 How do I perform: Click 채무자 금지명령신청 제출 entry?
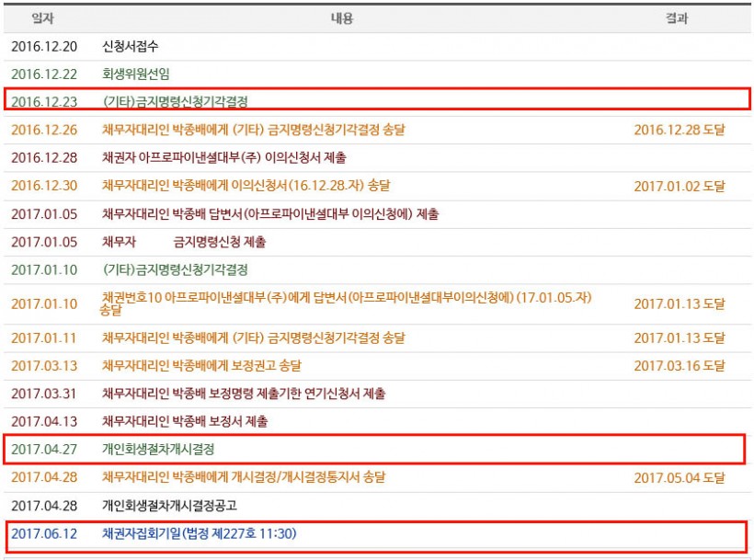(x=184, y=242)
